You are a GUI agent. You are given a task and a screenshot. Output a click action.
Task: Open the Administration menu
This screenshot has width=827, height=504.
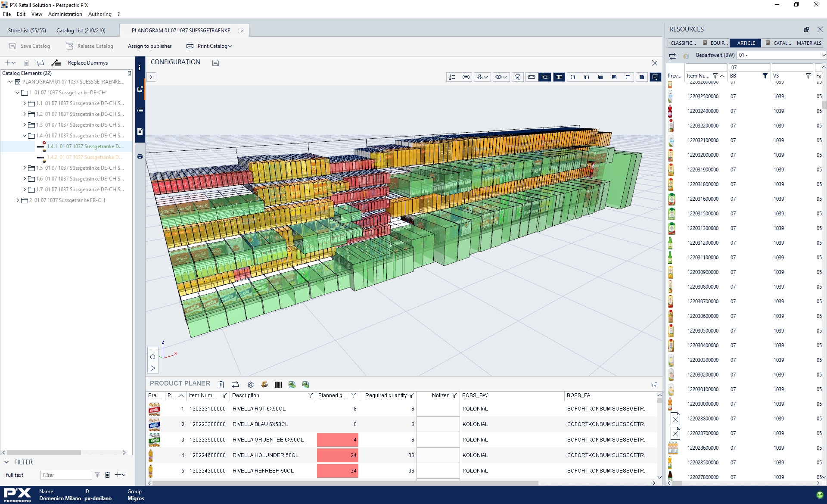[65, 14]
